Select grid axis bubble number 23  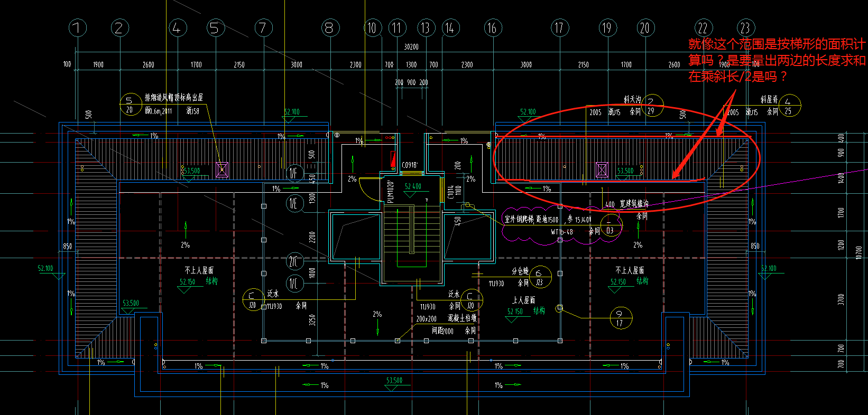pyautogui.click(x=745, y=28)
